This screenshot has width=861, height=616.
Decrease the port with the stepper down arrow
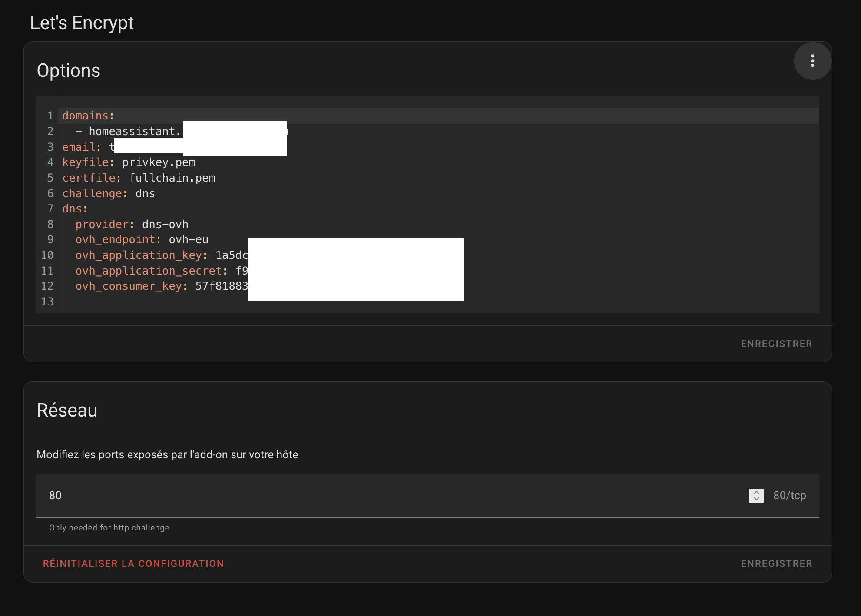click(756, 499)
